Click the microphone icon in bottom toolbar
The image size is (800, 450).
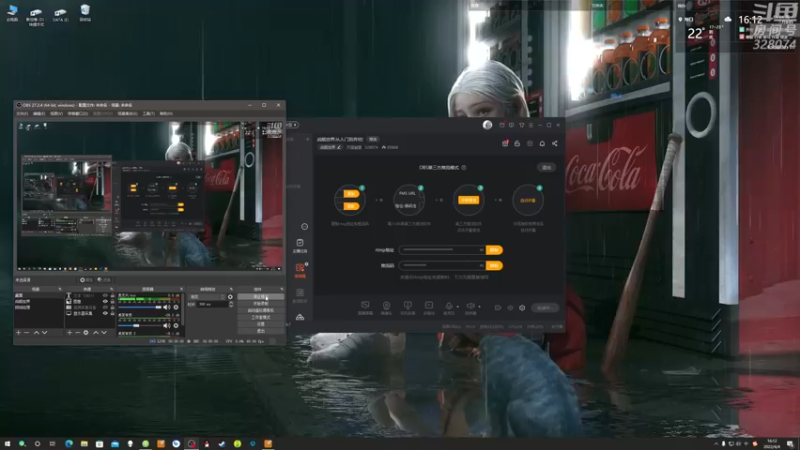pos(449,306)
